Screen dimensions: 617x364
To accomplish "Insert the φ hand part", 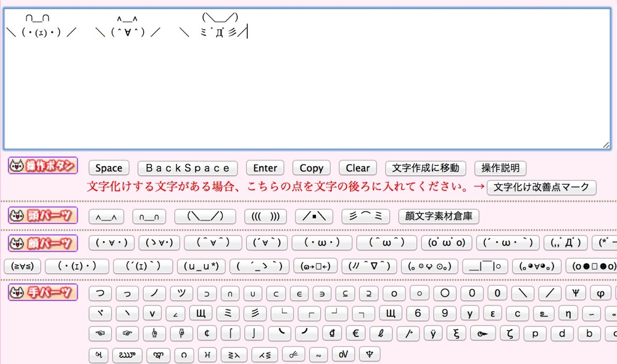I will tap(600, 294).
